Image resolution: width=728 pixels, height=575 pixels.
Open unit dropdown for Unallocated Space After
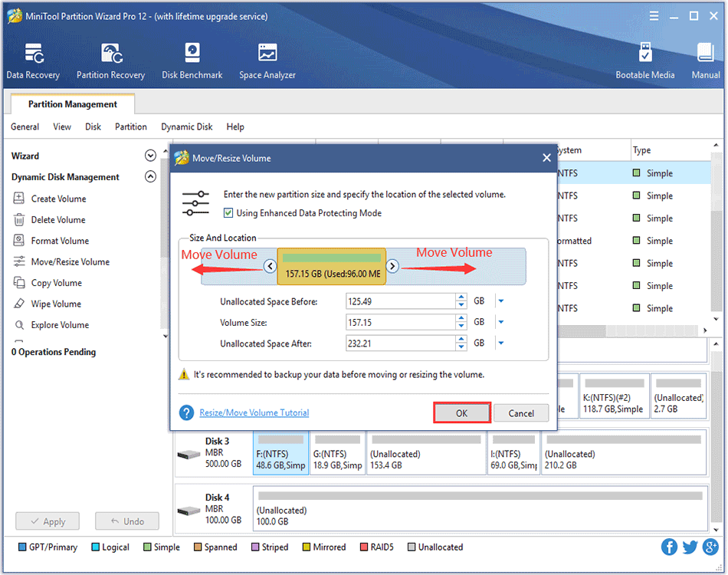click(x=501, y=343)
